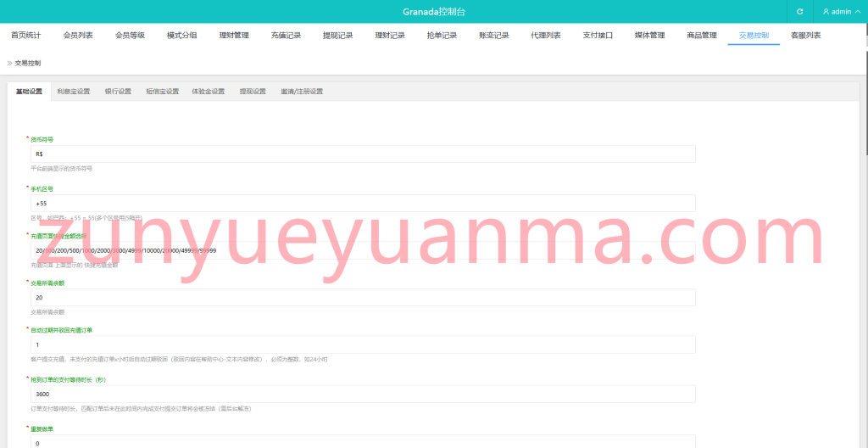This screenshot has height=448, width=868.
Task: Open the 媒体管理 page
Action: point(650,36)
